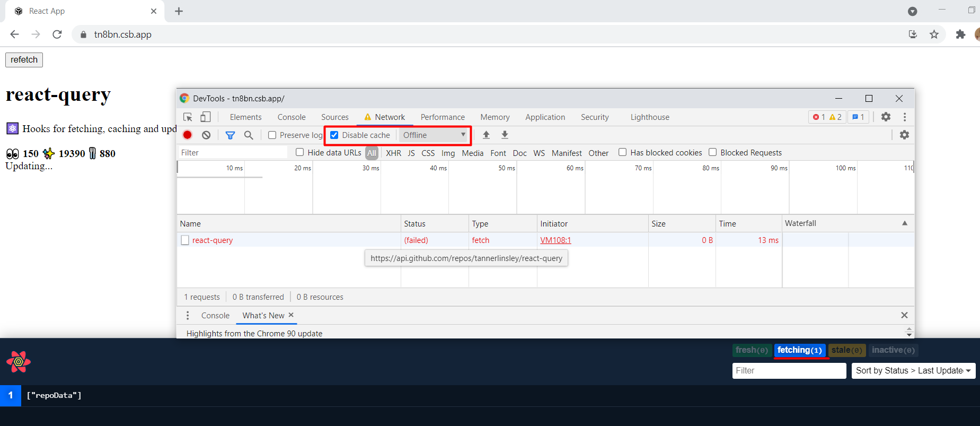Export HAR file download icon
The width and height of the screenshot is (980, 426).
[x=505, y=135]
